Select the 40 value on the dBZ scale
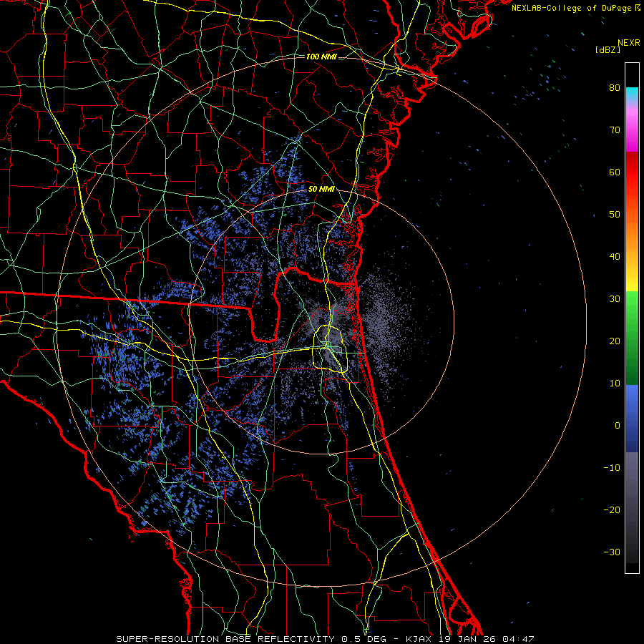The height and width of the screenshot is (644, 644). point(615,257)
